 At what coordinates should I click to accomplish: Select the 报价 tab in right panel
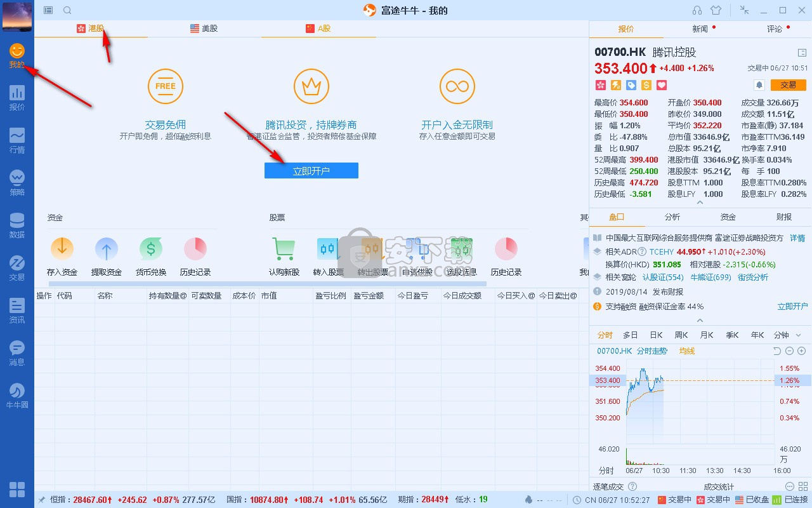click(626, 29)
